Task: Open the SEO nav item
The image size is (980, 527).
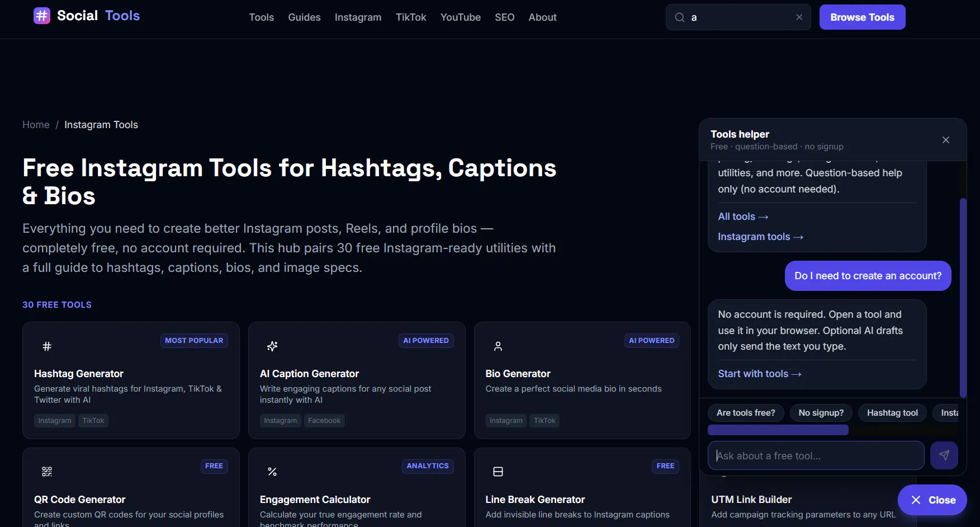Action: (505, 17)
